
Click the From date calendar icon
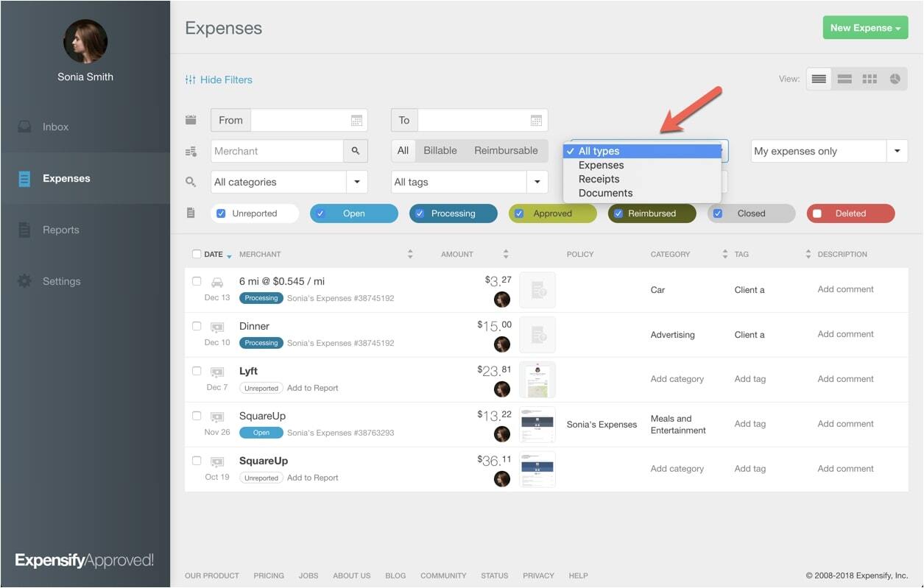[356, 120]
